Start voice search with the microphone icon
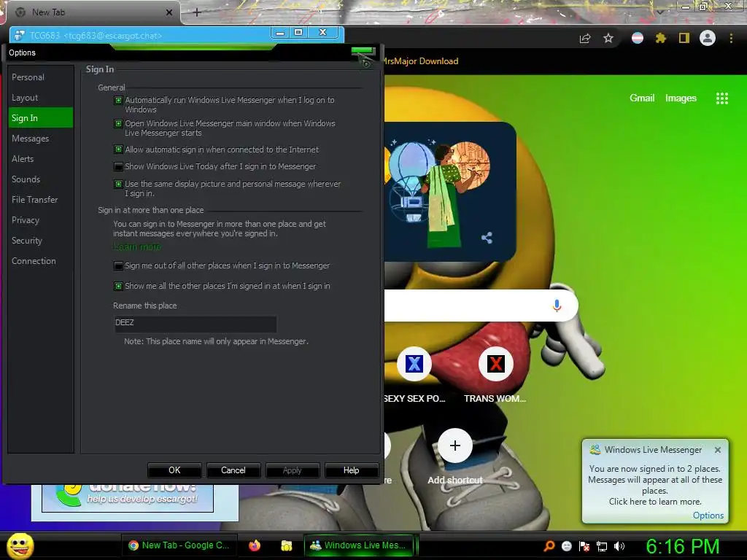This screenshot has height=560, width=747. [557, 306]
